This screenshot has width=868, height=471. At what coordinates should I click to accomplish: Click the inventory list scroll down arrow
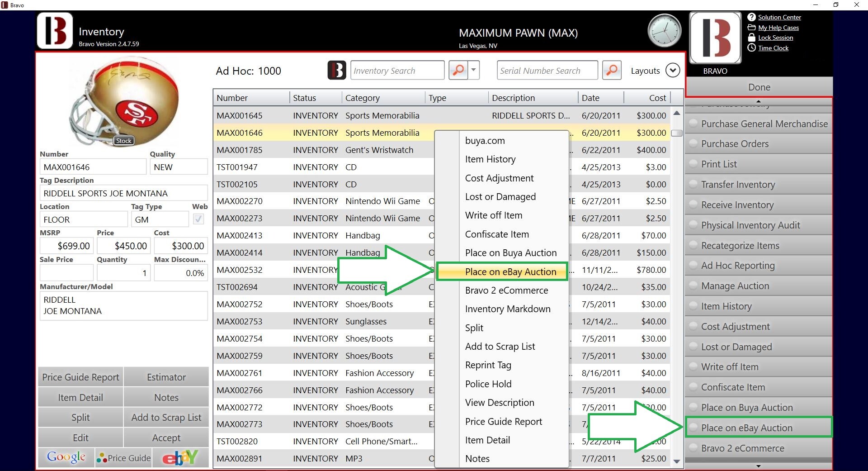pyautogui.click(x=677, y=461)
